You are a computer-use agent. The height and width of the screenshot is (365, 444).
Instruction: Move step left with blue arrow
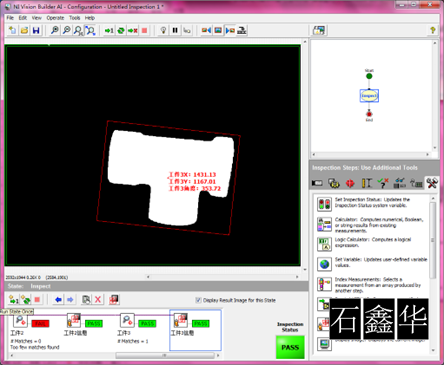tap(58, 300)
